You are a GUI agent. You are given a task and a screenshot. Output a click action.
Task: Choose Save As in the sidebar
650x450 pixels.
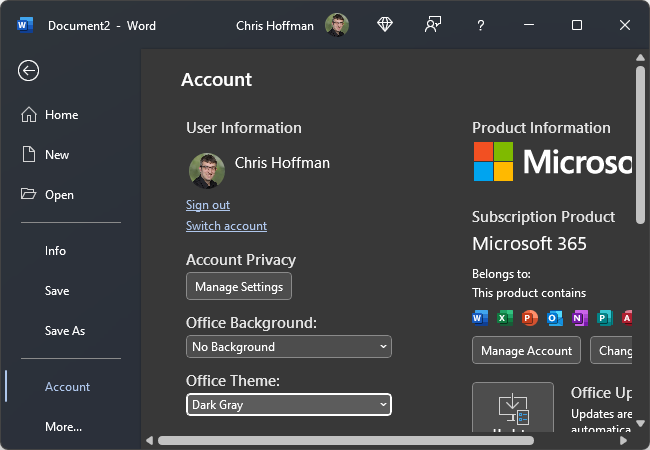coord(65,331)
